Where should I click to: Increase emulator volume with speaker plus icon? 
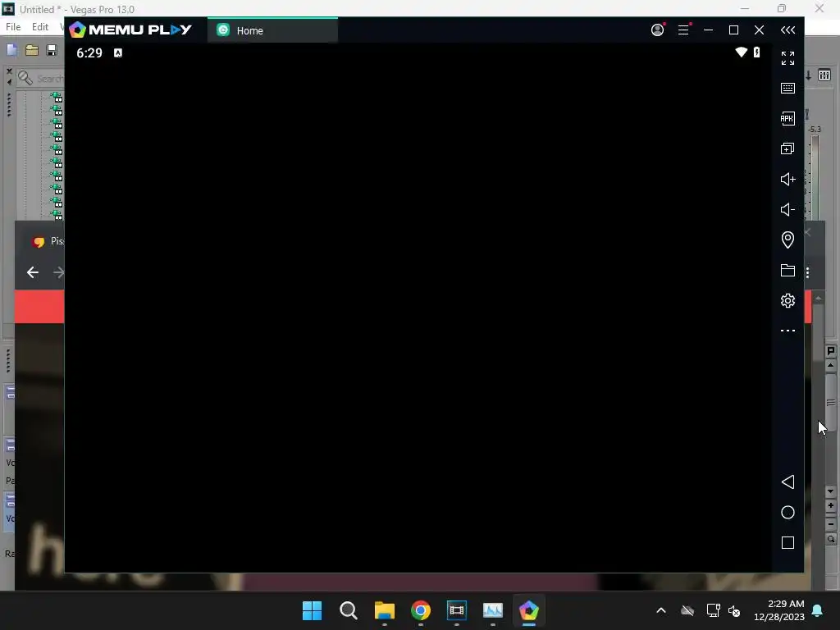pyautogui.click(x=787, y=179)
